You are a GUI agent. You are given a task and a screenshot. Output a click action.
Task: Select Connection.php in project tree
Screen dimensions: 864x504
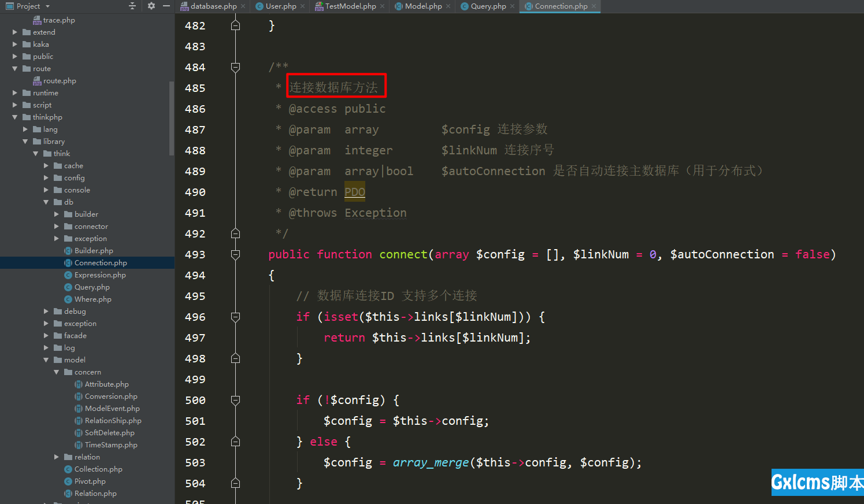click(x=101, y=263)
